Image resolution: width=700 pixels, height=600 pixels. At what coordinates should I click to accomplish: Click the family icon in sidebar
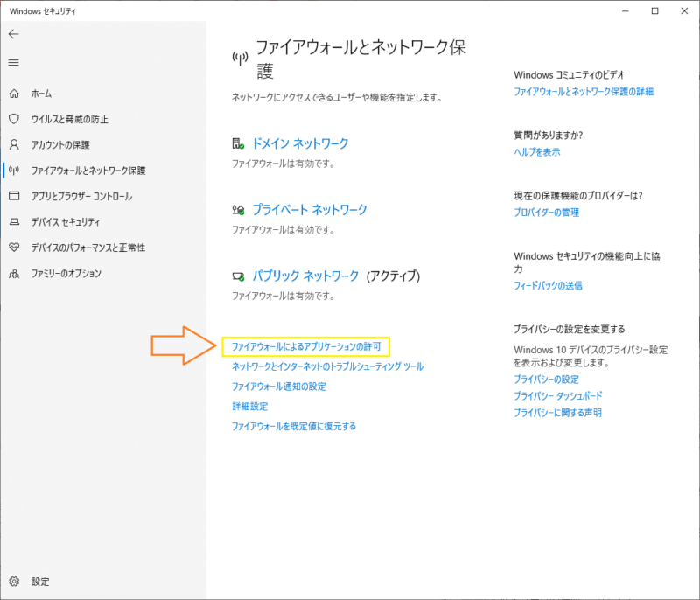point(14,274)
